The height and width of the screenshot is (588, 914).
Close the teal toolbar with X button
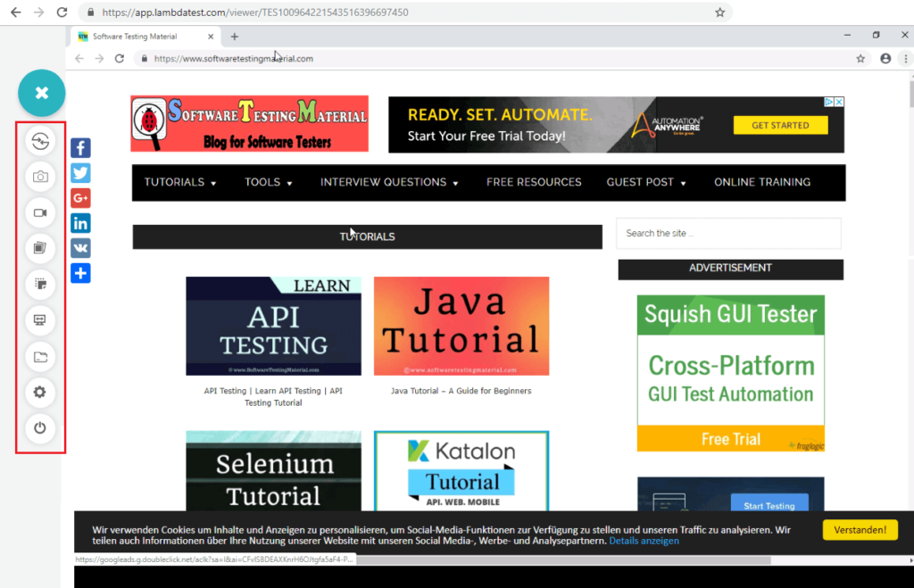click(x=42, y=93)
